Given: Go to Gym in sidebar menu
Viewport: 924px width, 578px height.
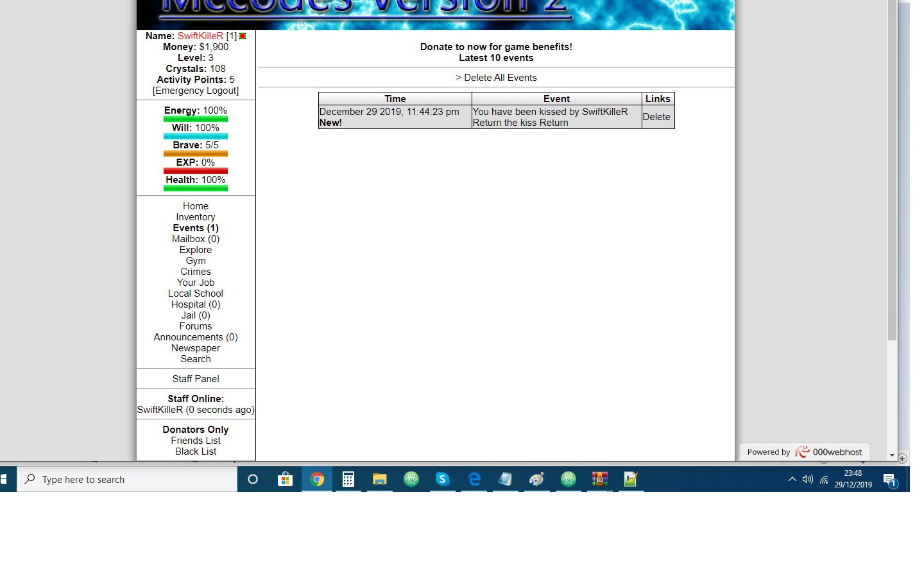Looking at the screenshot, I should (x=196, y=261).
